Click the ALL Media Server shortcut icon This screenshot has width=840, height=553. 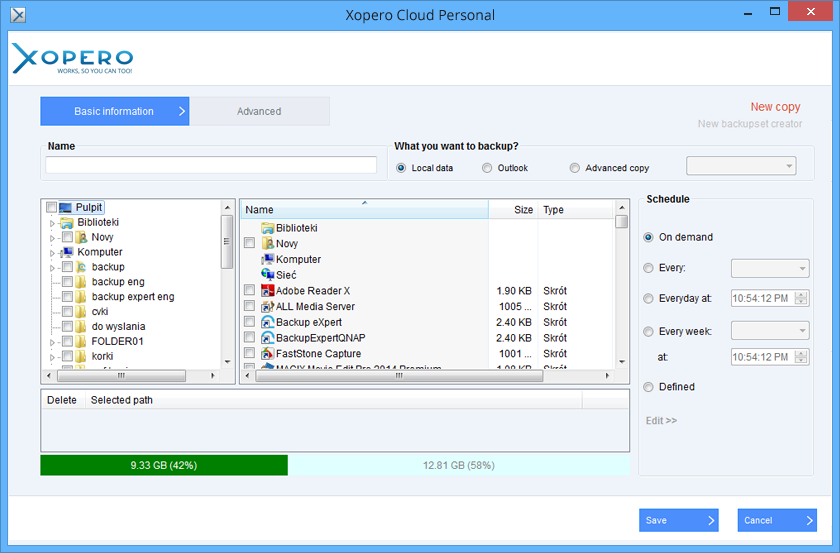[x=267, y=307]
